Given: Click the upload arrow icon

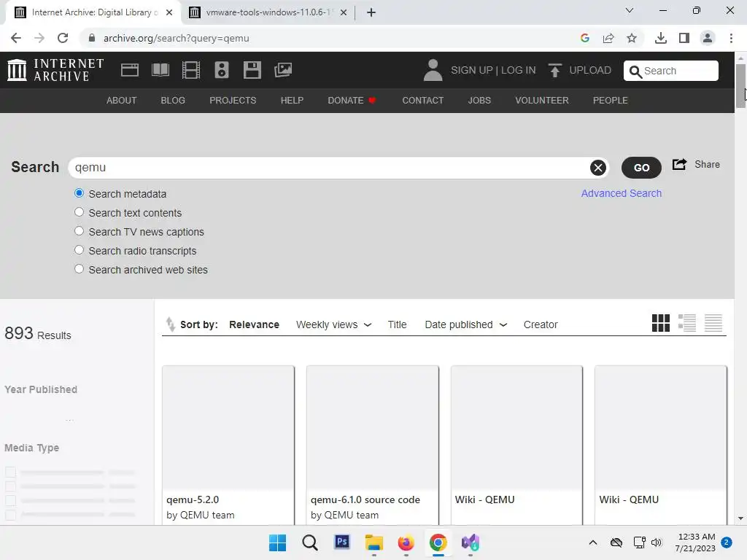Looking at the screenshot, I should pyautogui.click(x=554, y=70).
